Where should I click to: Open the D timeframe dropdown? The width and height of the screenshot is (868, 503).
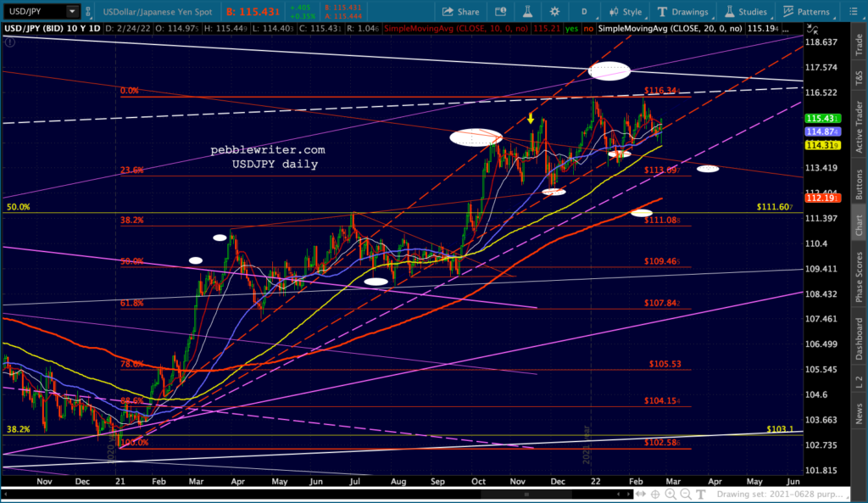(x=584, y=12)
